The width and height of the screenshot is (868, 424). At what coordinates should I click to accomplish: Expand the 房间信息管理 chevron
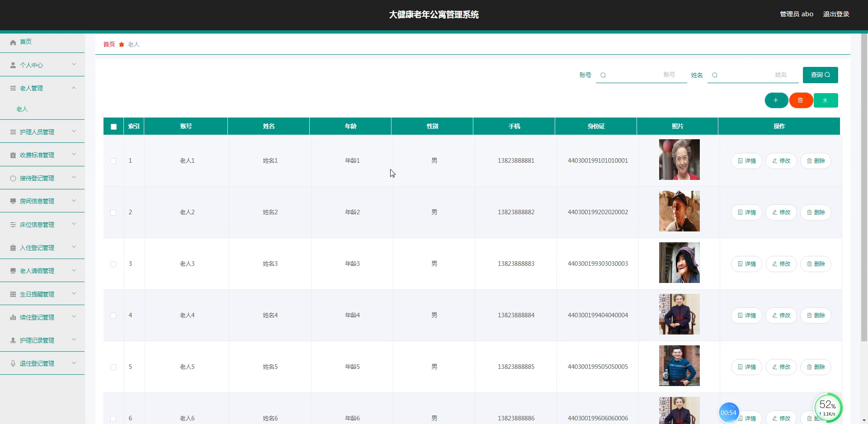[x=74, y=201]
